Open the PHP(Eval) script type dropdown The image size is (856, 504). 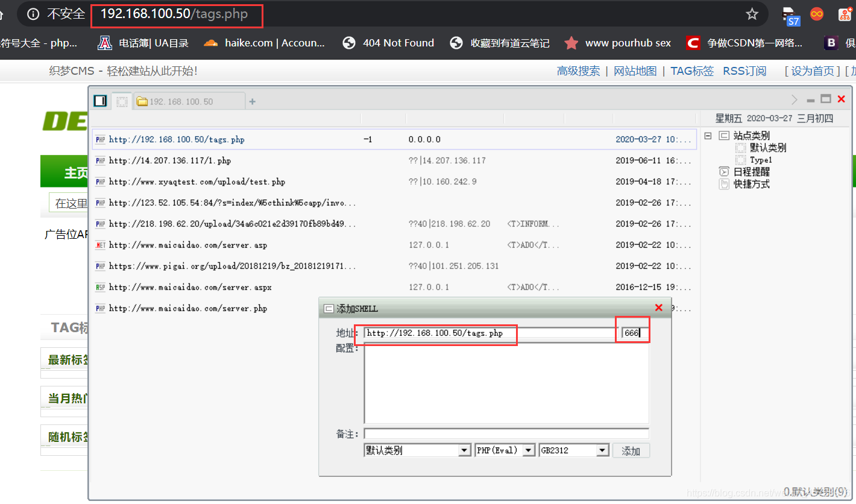click(x=505, y=450)
